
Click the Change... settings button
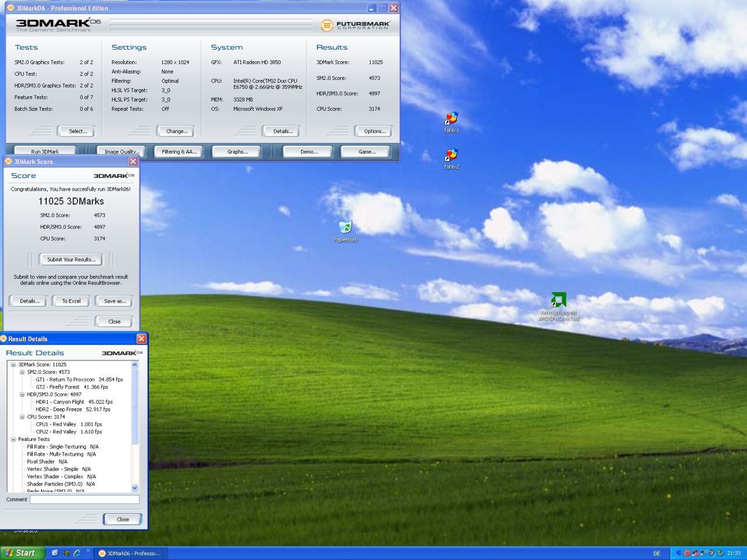pyautogui.click(x=176, y=131)
